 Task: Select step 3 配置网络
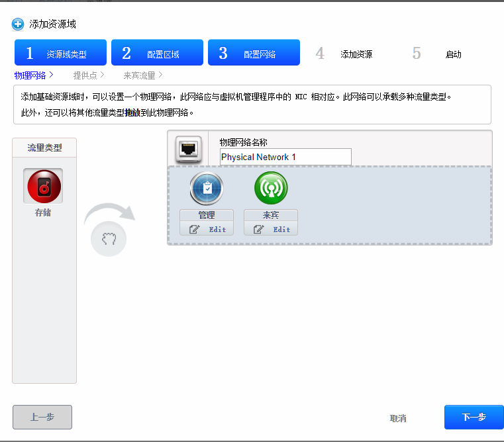pyautogui.click(x=254, y=52)
